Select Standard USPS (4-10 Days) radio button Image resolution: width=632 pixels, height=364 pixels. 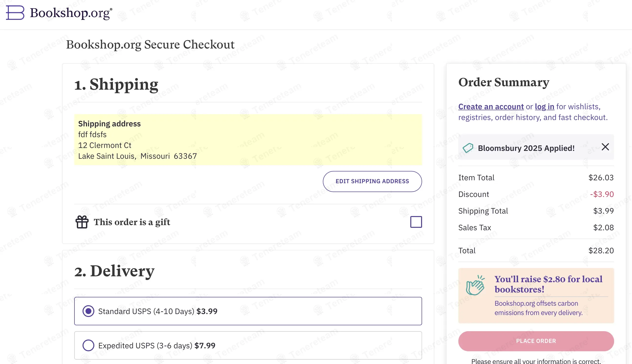88,311
